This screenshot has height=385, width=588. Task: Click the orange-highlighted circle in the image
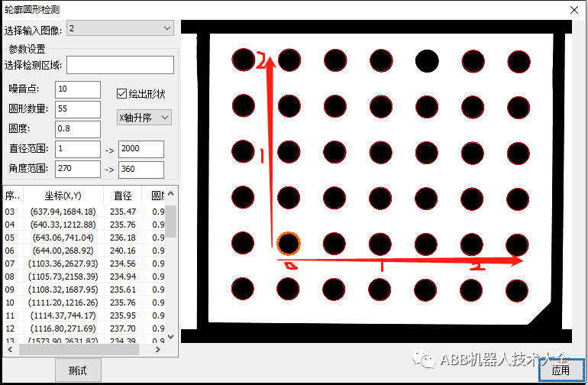point(289,243)
